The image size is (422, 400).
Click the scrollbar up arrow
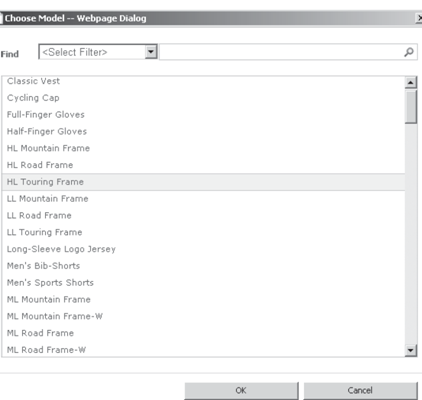[411, 82]
